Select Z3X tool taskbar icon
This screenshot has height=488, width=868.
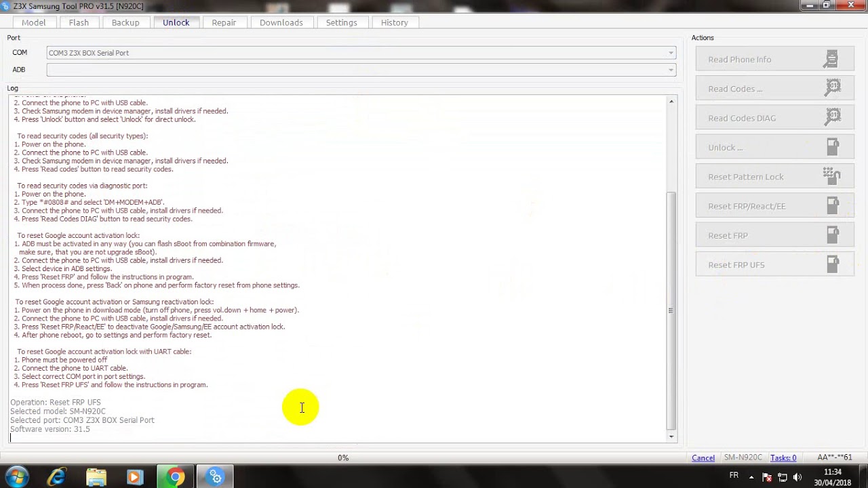[x=215, y=477]
